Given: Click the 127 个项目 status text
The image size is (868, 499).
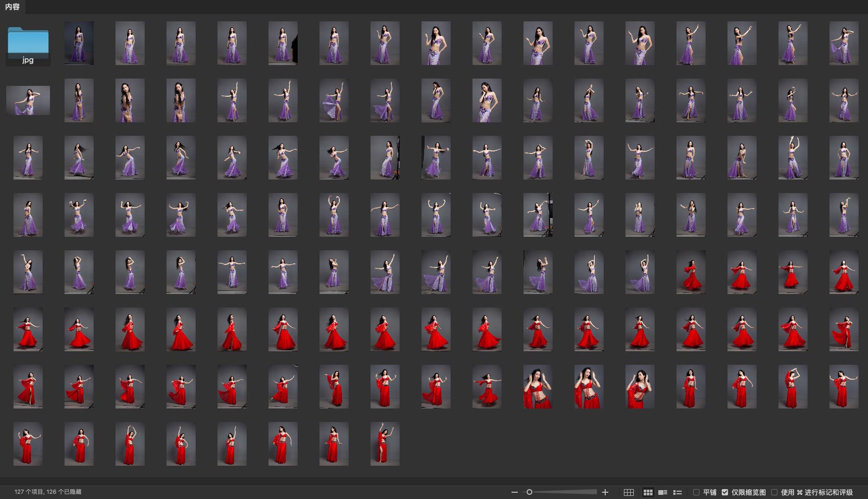Looking at the screenshot, I should tap(48, 492).
